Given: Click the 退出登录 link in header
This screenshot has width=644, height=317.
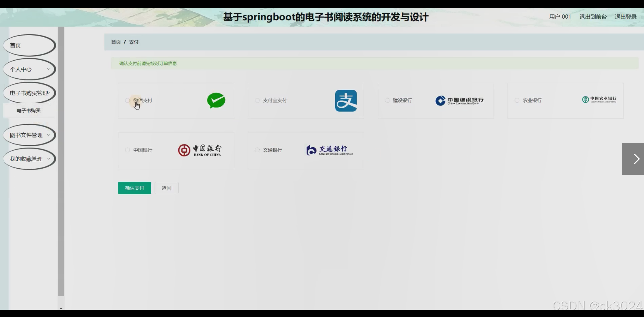Looking at the screenshot, I should click(x=625, y=17).
